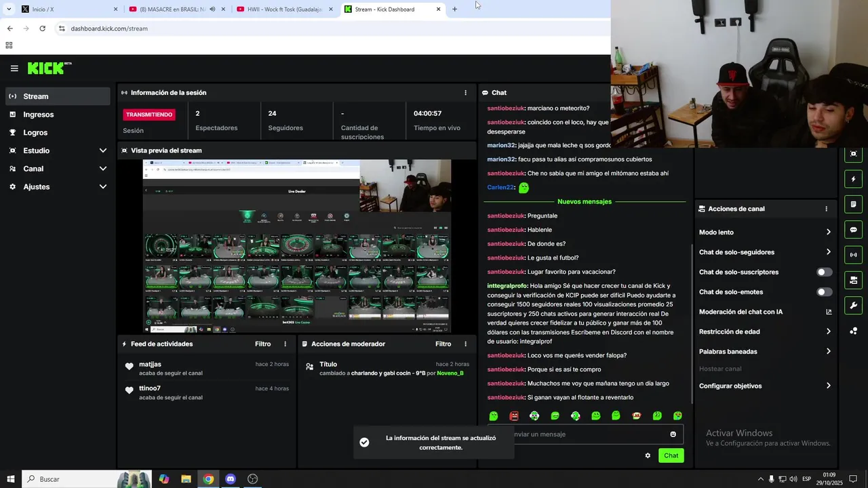The height and width of the screenshot is (488, 868).
Task: Open the Logros sidebar section
Action: coord(58,133)
